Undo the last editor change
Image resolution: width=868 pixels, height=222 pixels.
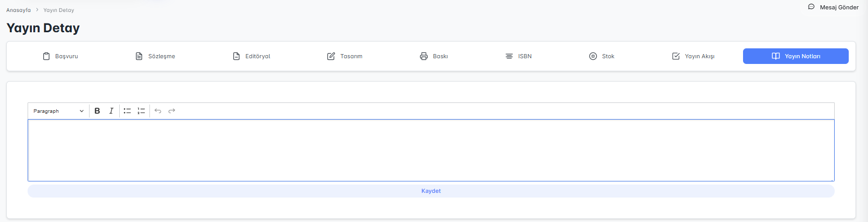[158, 111]
